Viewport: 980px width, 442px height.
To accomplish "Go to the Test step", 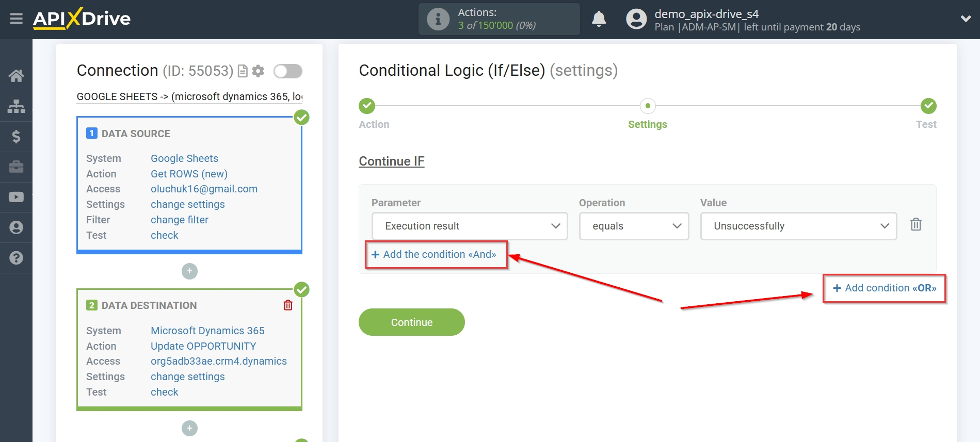I will click(928, 106).
